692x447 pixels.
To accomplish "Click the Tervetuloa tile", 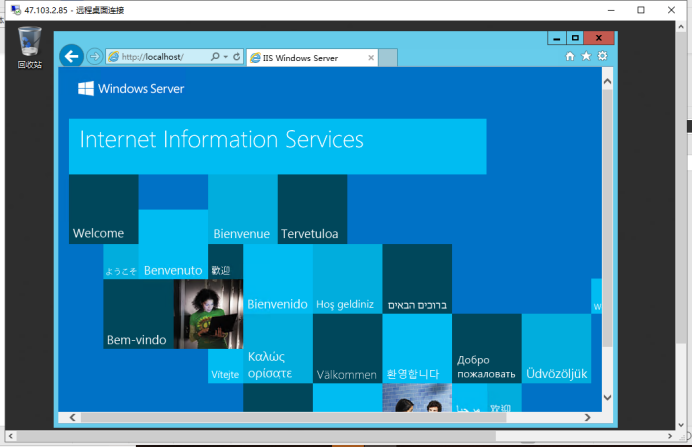I will tap(312, 209).
